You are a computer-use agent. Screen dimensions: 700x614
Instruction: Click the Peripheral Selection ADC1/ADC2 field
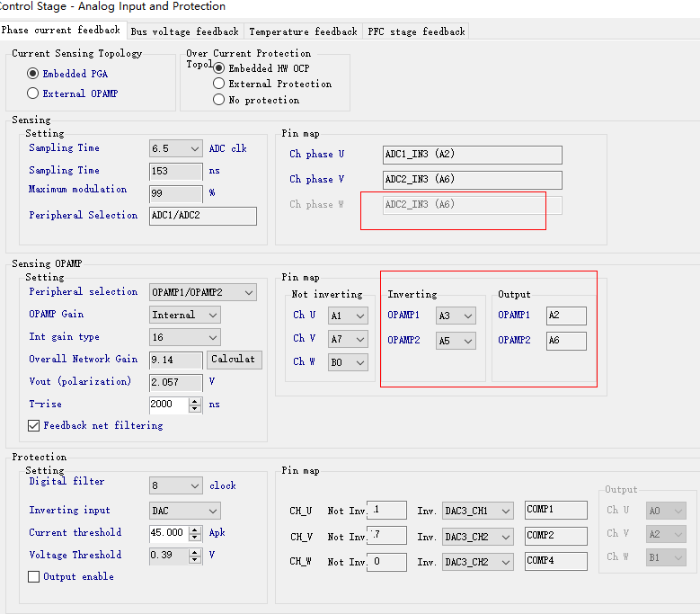(203, 216)
